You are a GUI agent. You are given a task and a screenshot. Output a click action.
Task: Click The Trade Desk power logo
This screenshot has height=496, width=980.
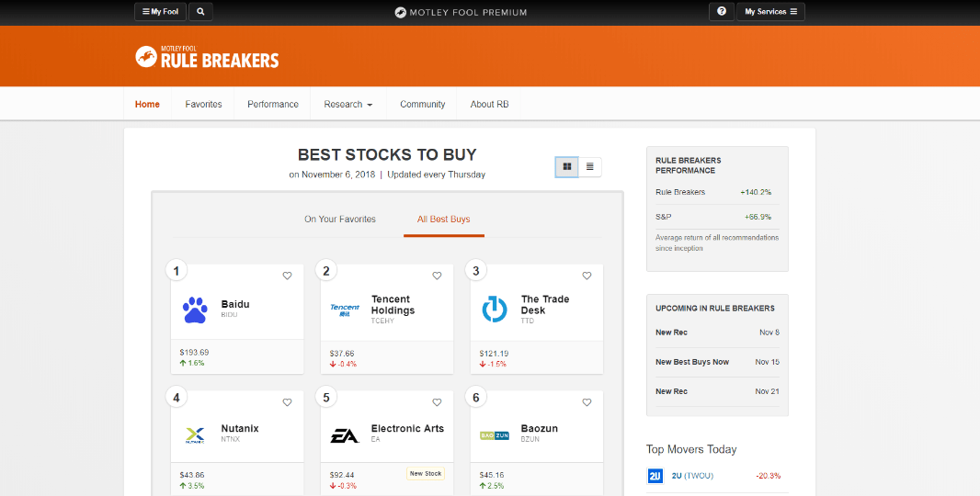[495, 310]
